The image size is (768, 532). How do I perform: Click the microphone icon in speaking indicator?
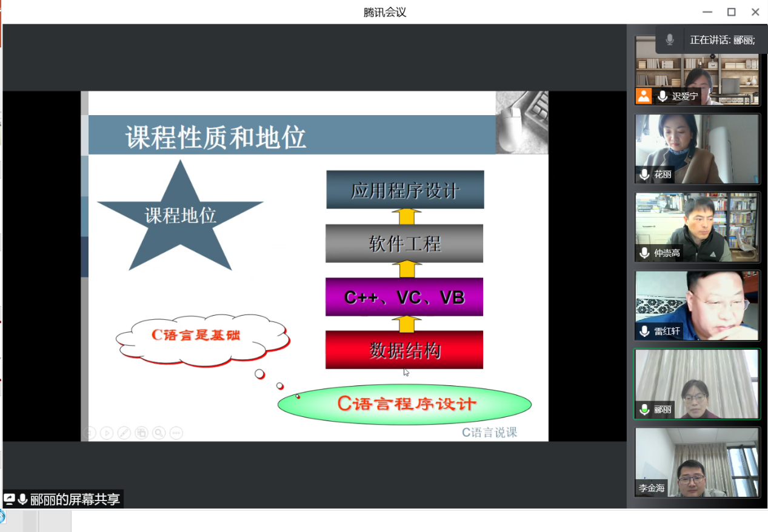tap(670, 40)
